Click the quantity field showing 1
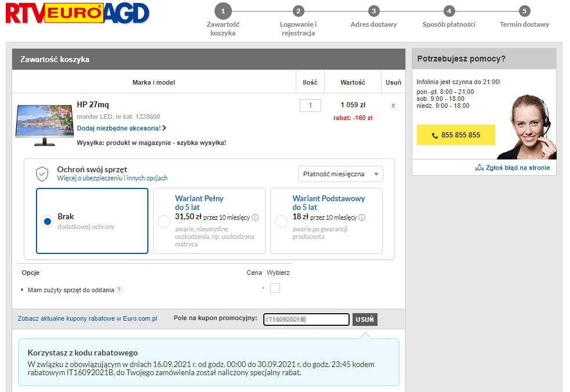This screenshot has height=392, width=570. tap(310, 106)
